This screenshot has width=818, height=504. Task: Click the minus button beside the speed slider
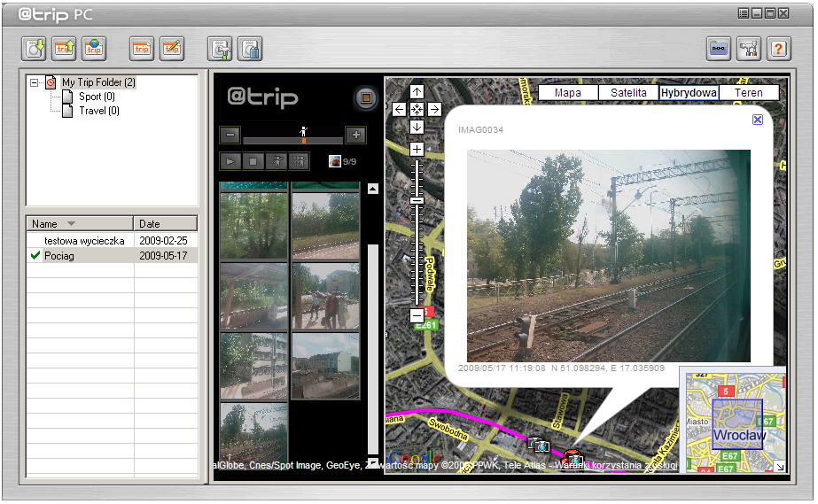[230, 135]
